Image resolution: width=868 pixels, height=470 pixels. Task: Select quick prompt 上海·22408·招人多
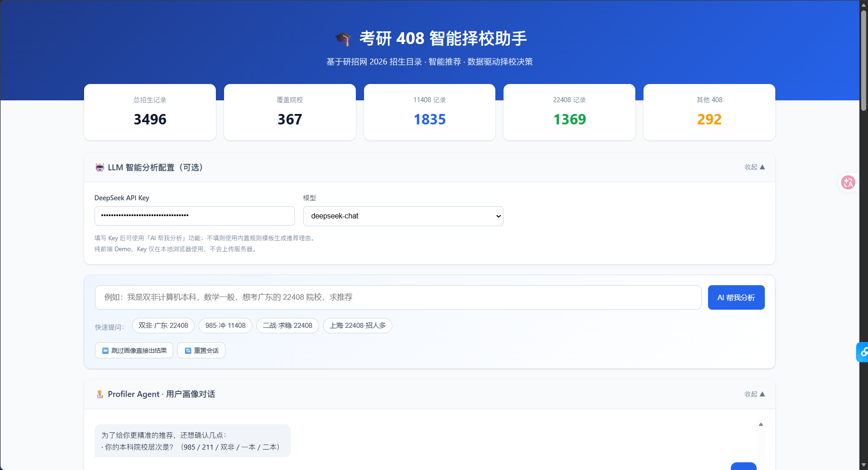coord(358,326)
